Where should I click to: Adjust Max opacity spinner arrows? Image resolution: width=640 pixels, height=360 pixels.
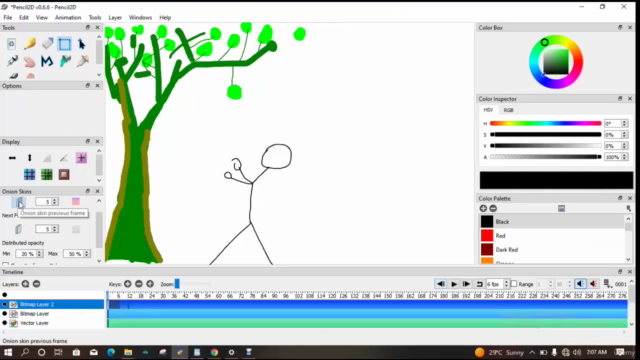pos(87,254)
